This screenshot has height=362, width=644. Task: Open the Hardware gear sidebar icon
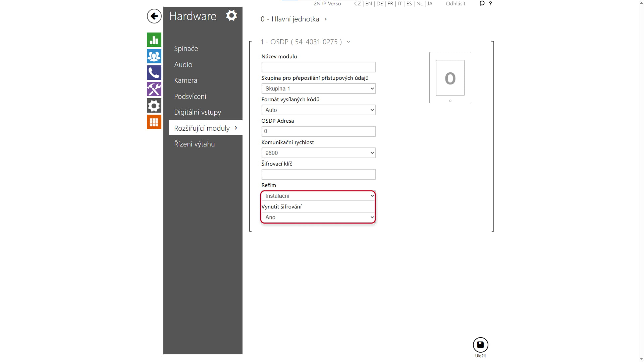[x=154, y=106]
